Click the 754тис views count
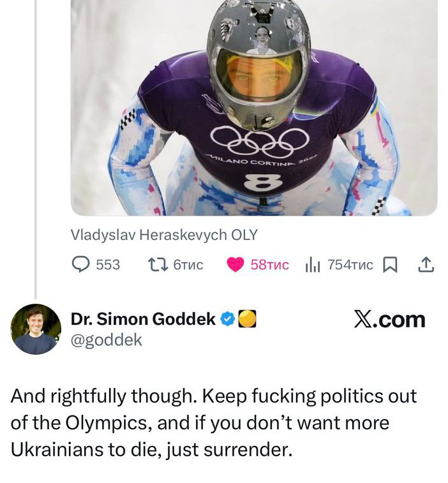 click(350, 264)
